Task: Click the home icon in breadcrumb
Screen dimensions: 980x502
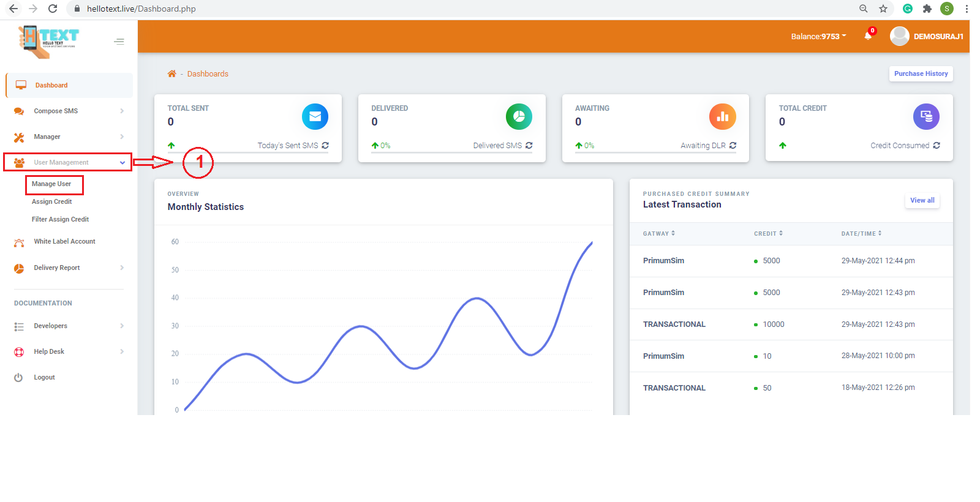Action: coord(172,74)
